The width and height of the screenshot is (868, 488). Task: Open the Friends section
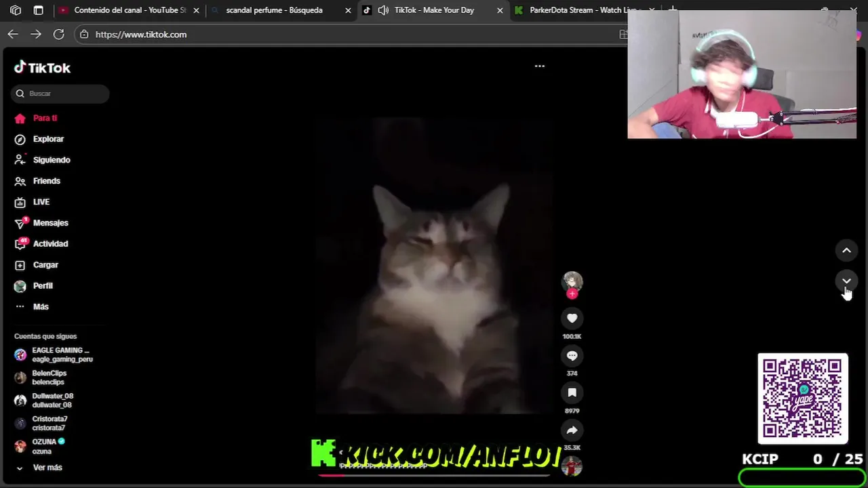pos(47,181)
